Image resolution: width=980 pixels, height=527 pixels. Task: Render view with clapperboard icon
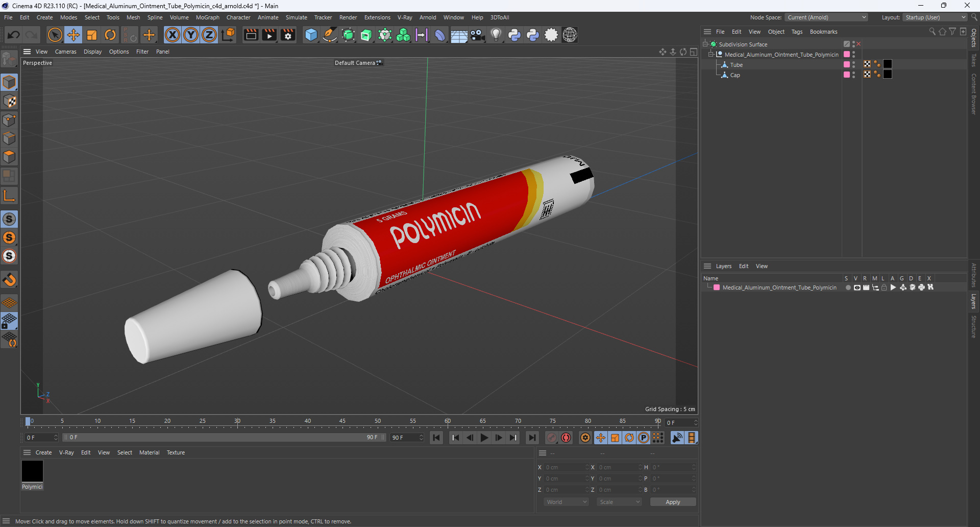click(251, 35)
